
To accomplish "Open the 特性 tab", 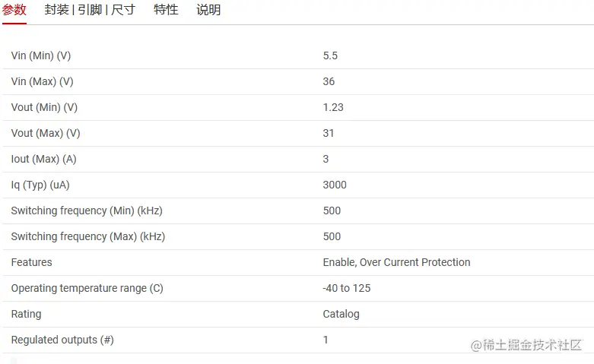I will click(166, 9).
